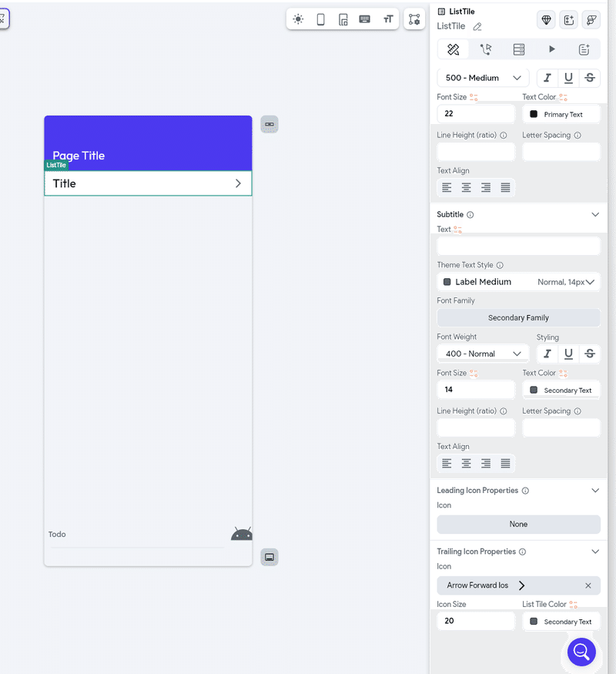Set Subtitle text from variable icon

coord(457,230)
